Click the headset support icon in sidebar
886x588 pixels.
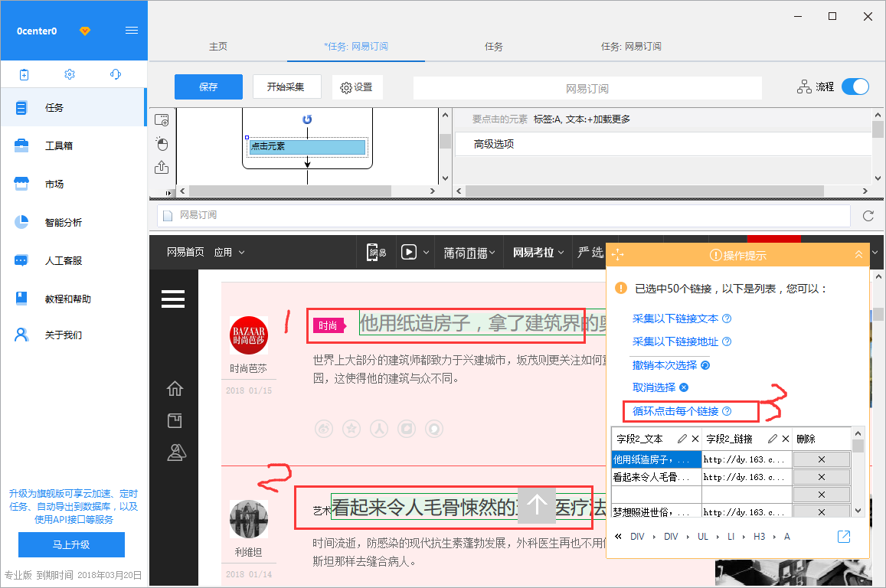(x=116, y=74)
